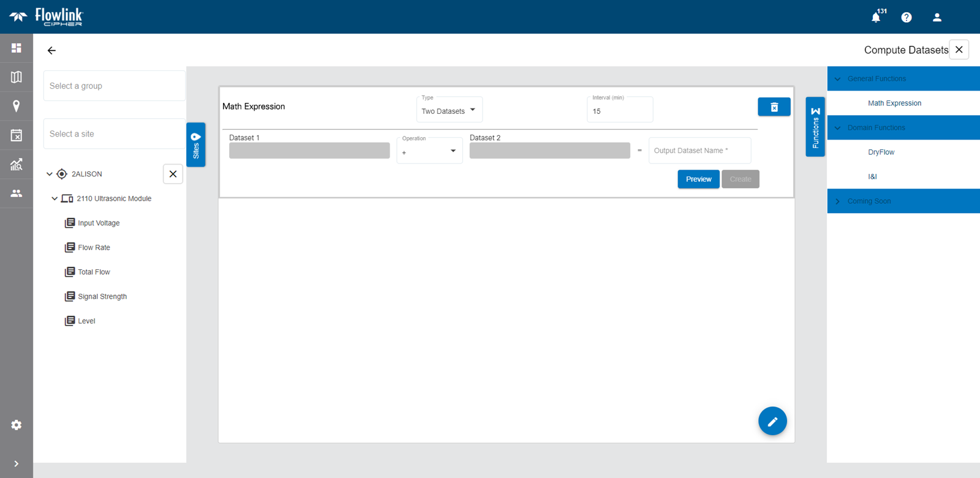The image size is (980, 478).
Task: Open the Type dropdown showing Two Datasets
Action: (x=449, y=111)
